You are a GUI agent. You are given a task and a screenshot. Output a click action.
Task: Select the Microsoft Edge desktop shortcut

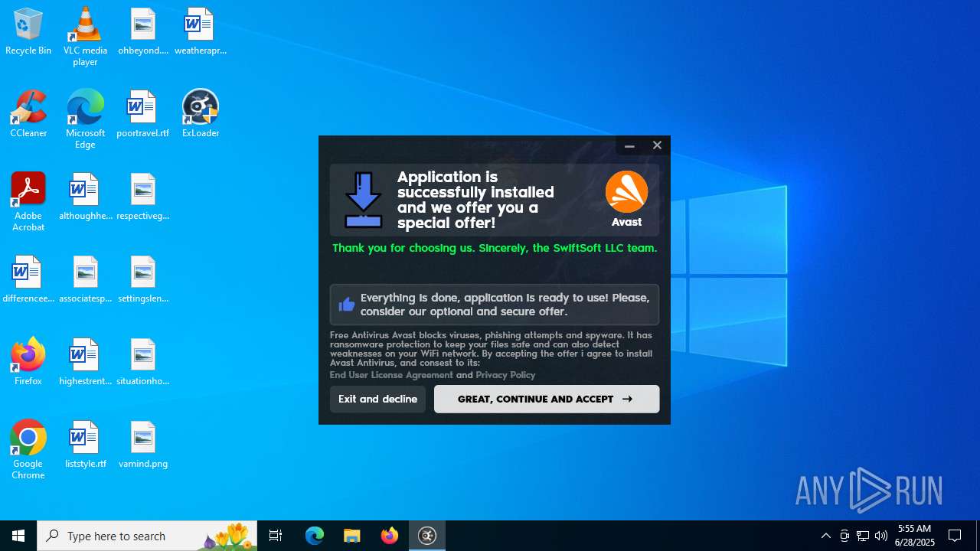(x=85, y=119)
